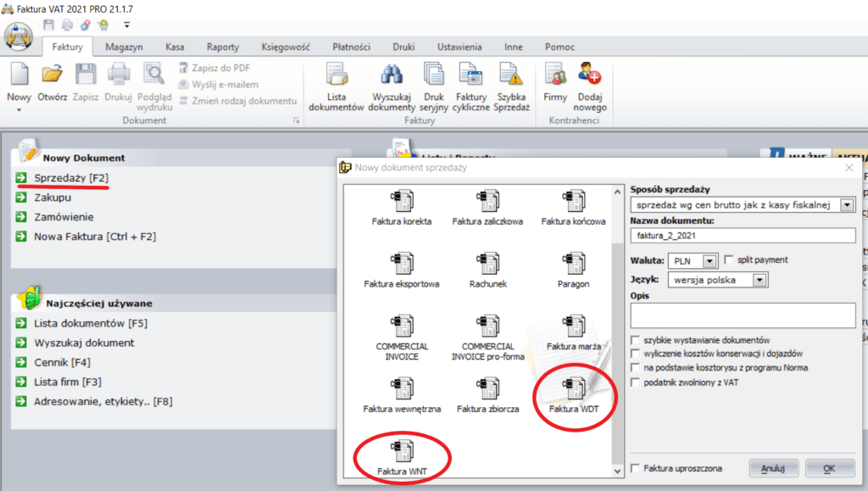868x491 pixels.
Task: Click the Nazwa dokumentu text field
Action: point(743,236)
